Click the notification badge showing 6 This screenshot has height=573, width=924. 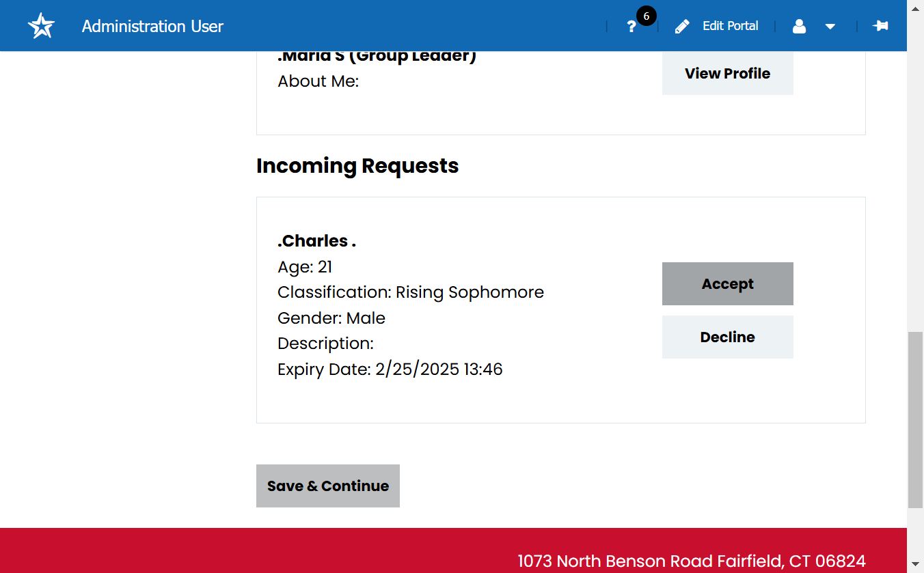pos(646,16)
